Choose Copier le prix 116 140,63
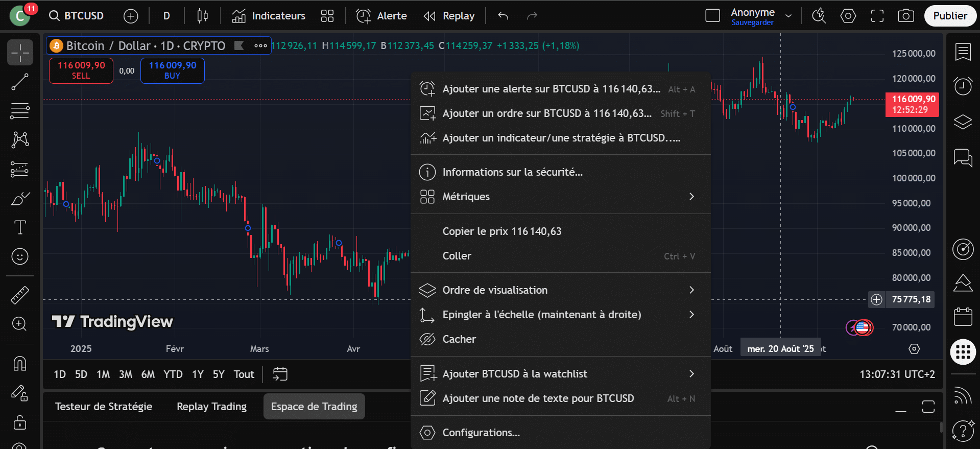The image size is (980, 449). (501, 231)
